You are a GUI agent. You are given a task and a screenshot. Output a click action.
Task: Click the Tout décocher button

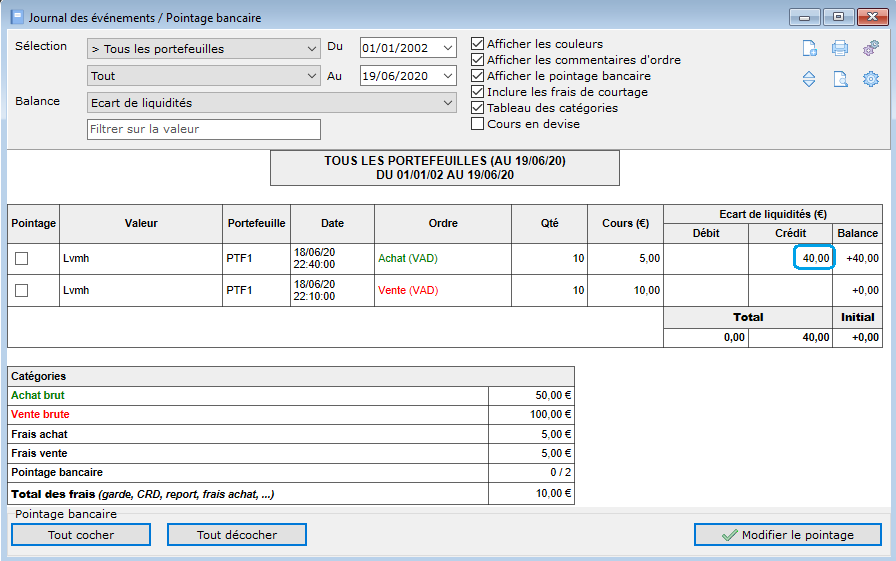click(237, 535)
